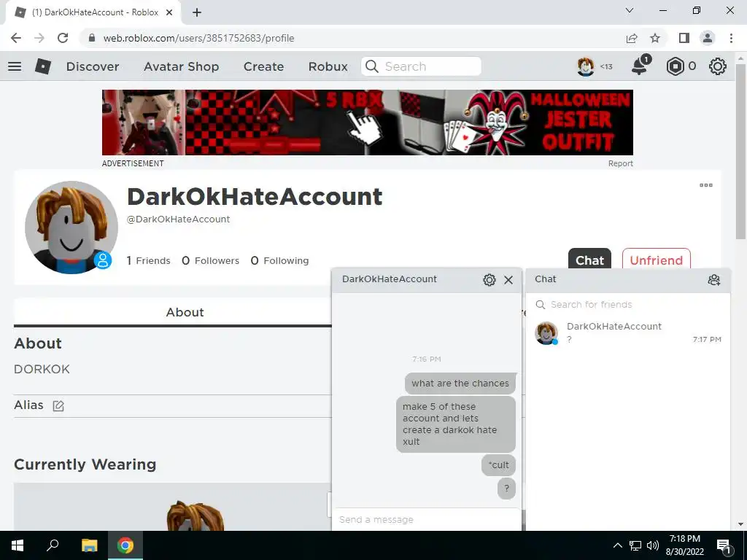
Task: Close the DarkOkHateAccount chat window
Action: click(508, 279)
